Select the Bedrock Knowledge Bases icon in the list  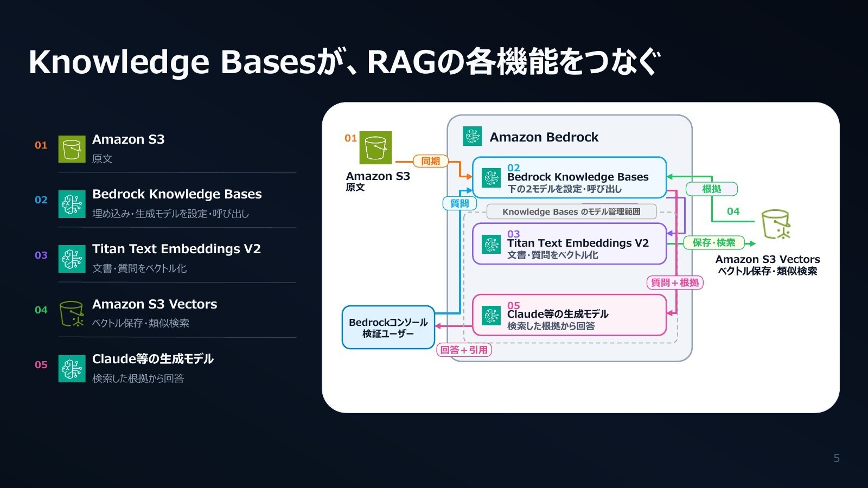tap(72, 204)
